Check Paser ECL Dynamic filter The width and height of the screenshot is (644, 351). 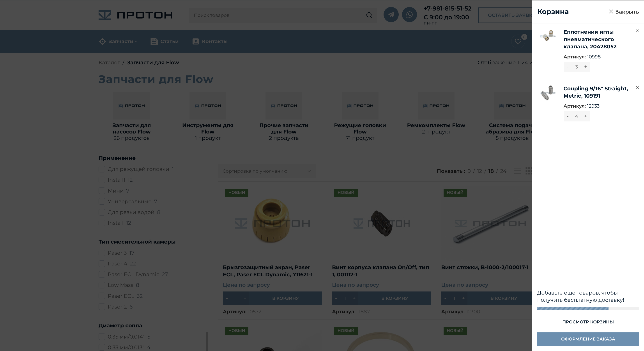pyautogui.click(x=102, y=274)
